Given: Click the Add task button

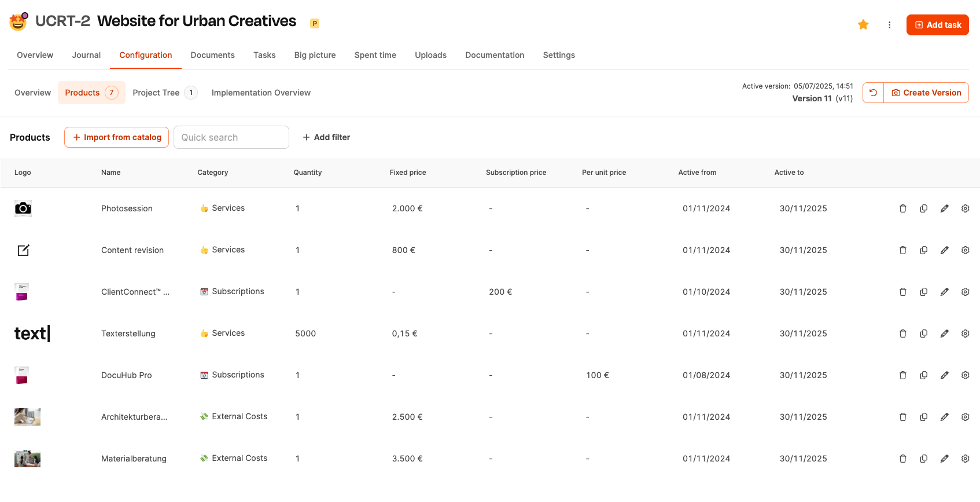Looking at the screenshot, I should (x=937, y=25).
